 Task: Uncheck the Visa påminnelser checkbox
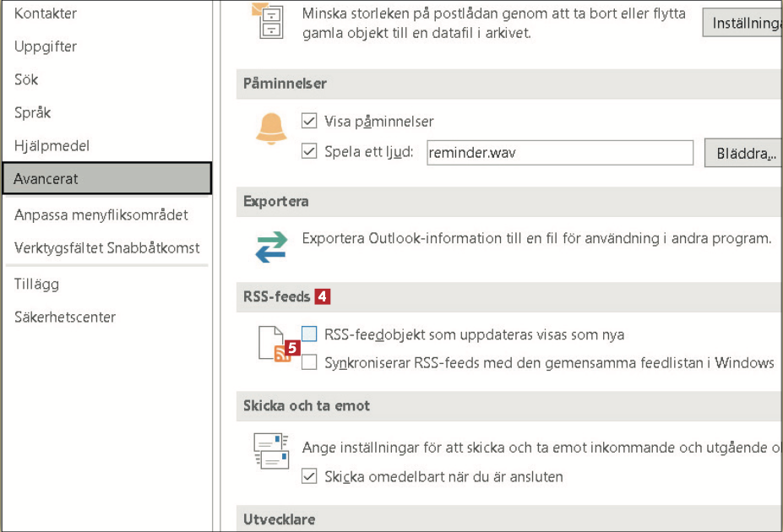point(309,122)
